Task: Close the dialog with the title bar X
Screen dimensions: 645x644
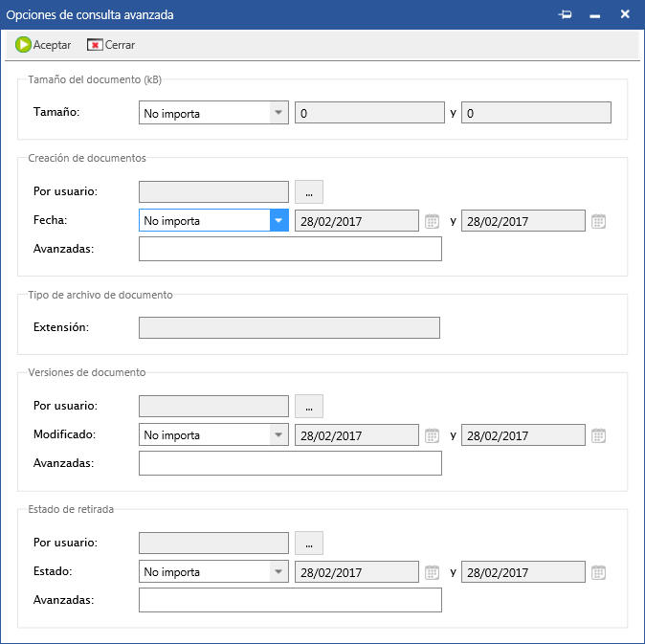Action: (x=625, y=14)
